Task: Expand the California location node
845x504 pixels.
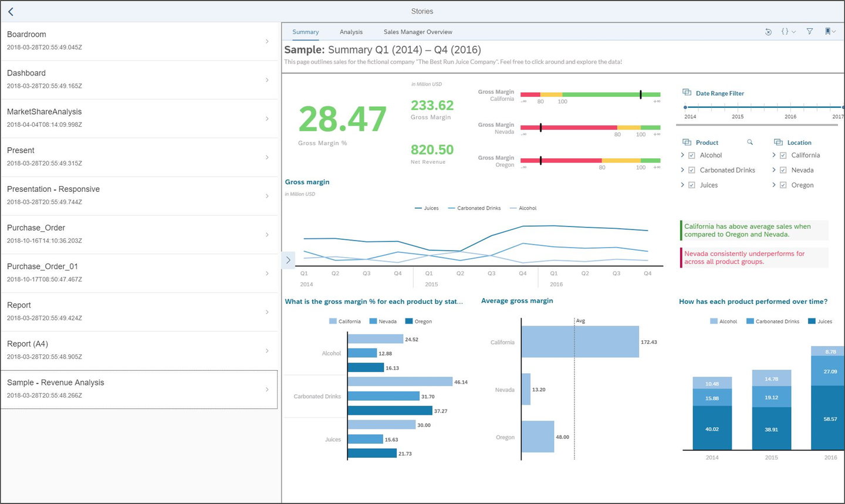Action: [x=774, y=155]
